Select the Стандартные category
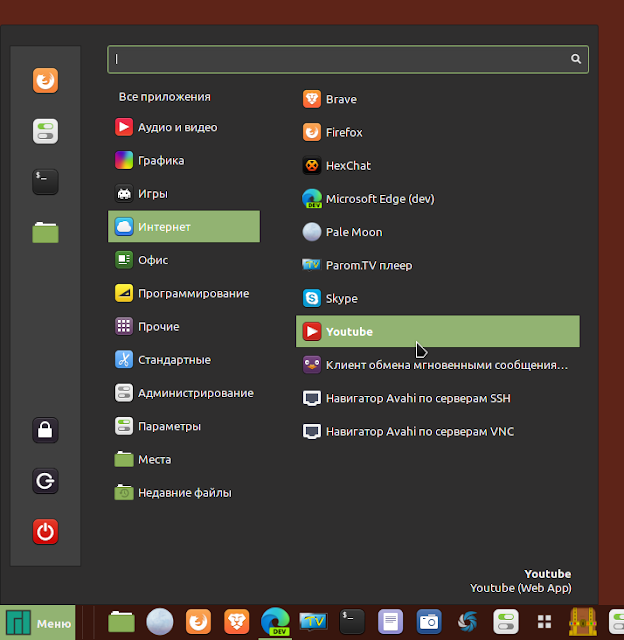 [x=184, y=360]
